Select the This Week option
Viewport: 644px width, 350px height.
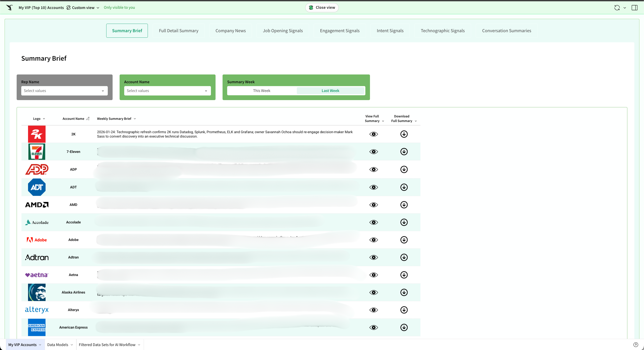262,90
